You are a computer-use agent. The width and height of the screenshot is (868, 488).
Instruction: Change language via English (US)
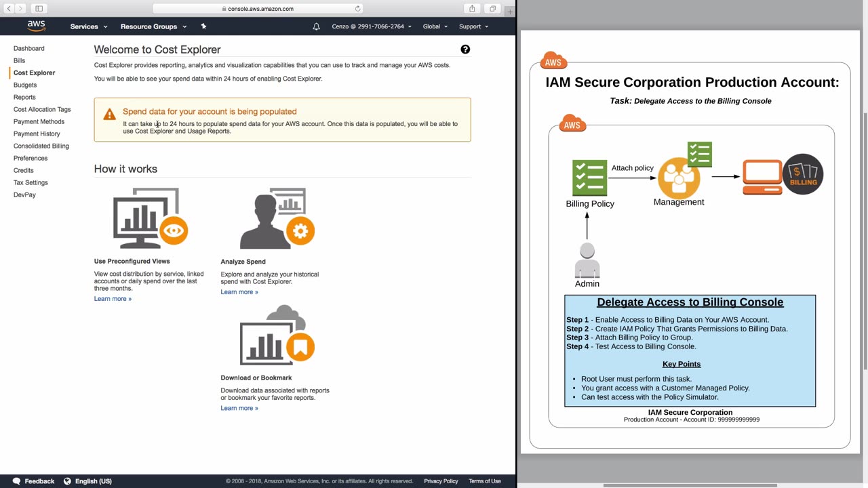tap(87, 481)
